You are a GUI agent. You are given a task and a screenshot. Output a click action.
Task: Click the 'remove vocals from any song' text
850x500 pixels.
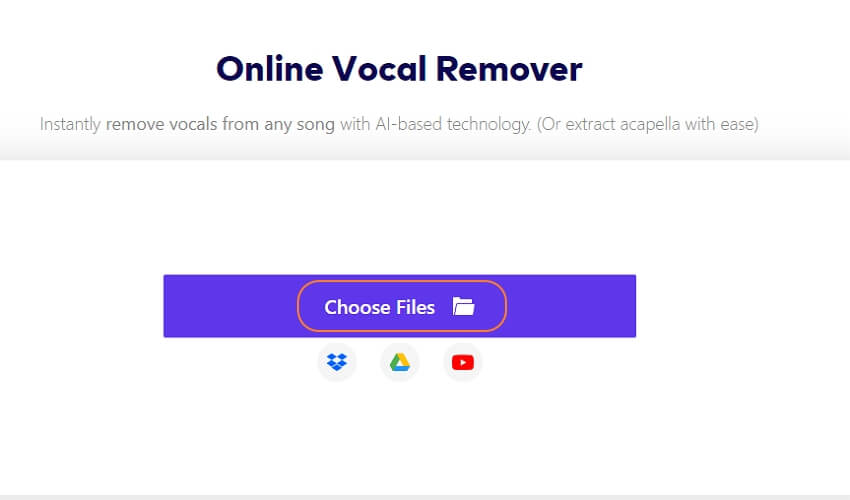coord(220,124)
